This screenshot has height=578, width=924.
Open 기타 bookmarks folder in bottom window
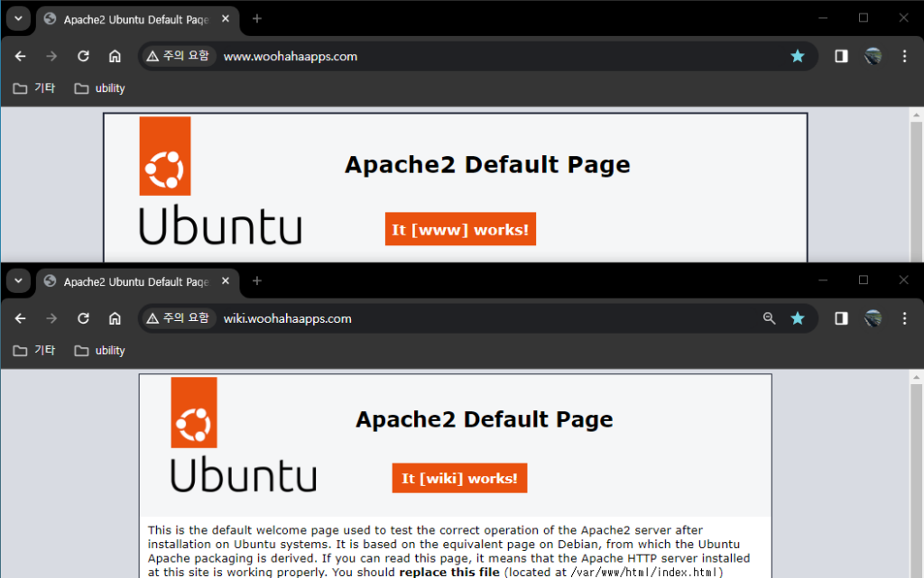pyautogui.click(x=34, y=351)
